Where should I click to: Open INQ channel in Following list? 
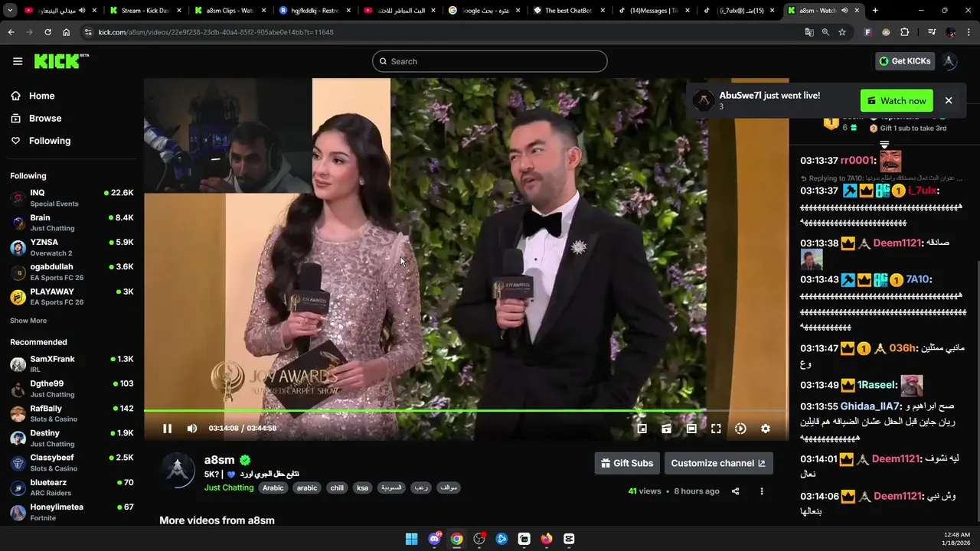coord(72,197)
